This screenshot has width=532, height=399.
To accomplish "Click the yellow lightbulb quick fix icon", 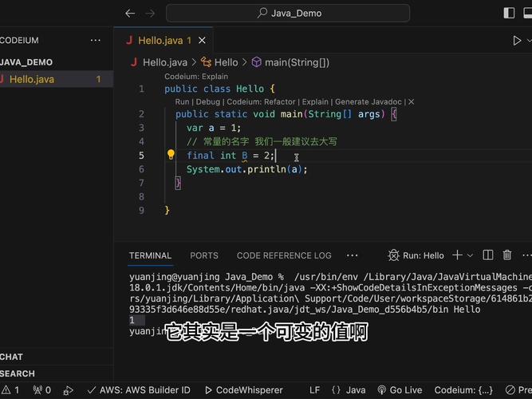I will (171, 155).
